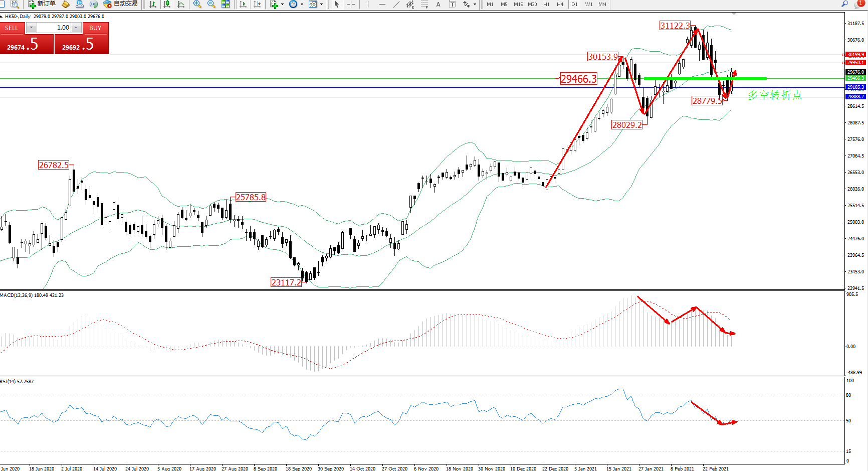
Task: Tile chart windows with grid icon
Action: (226, 4)
